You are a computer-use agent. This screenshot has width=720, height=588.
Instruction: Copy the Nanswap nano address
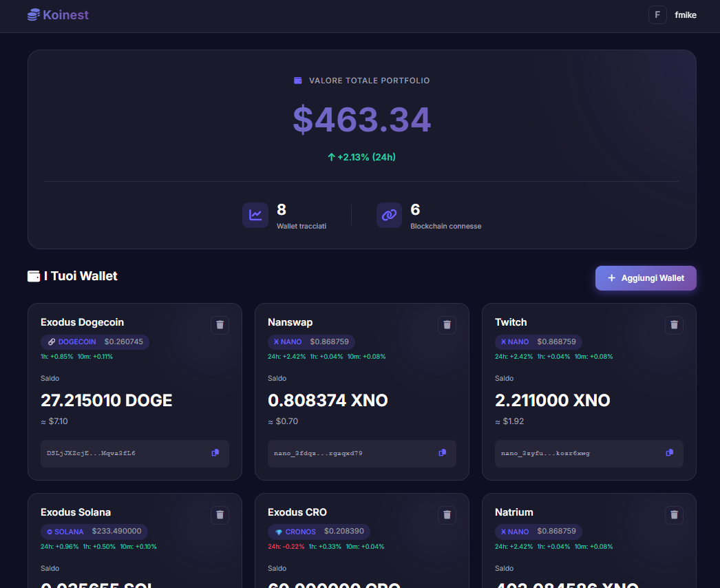click(x=442, y=453)
